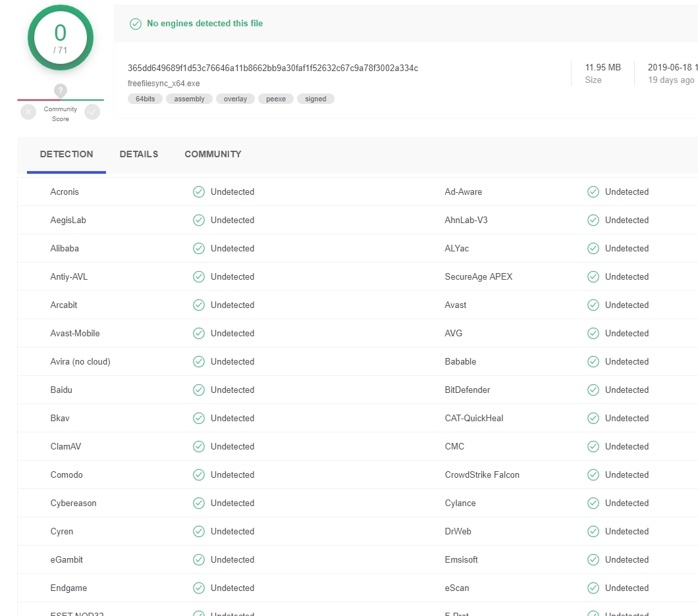Click the community score question mark marker
The width and height of the screenshot is (698, 616).
[x=61, y=91]
